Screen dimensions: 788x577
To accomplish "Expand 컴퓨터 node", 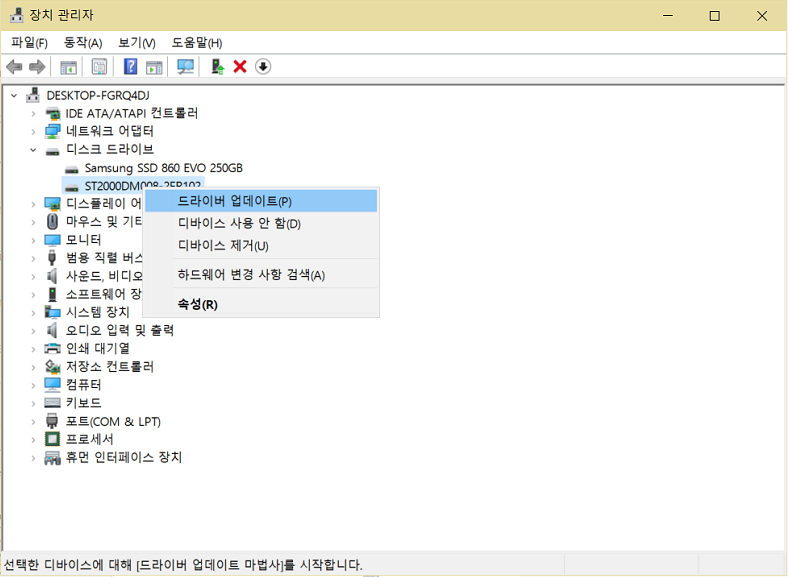I will [x=33, y=385].
